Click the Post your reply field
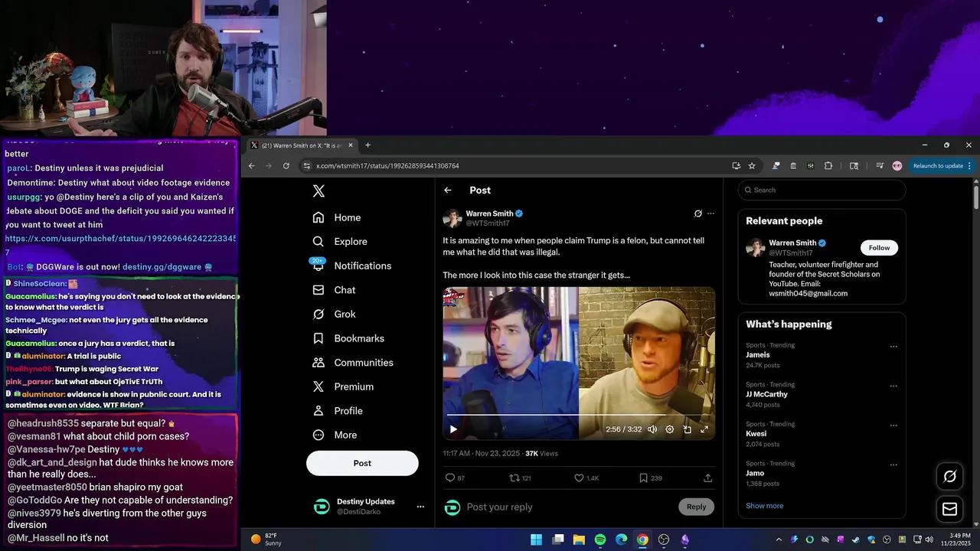 click(567, 507)
